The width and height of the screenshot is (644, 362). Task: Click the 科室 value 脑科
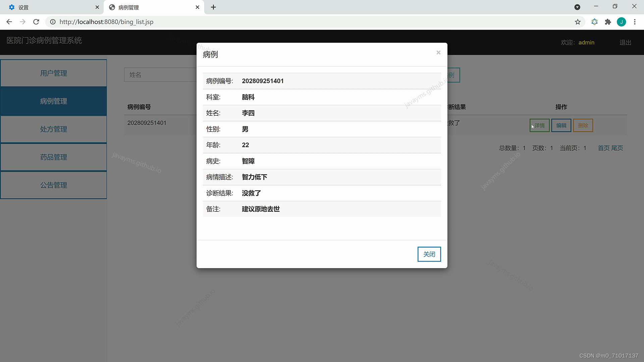click(248, 97)
